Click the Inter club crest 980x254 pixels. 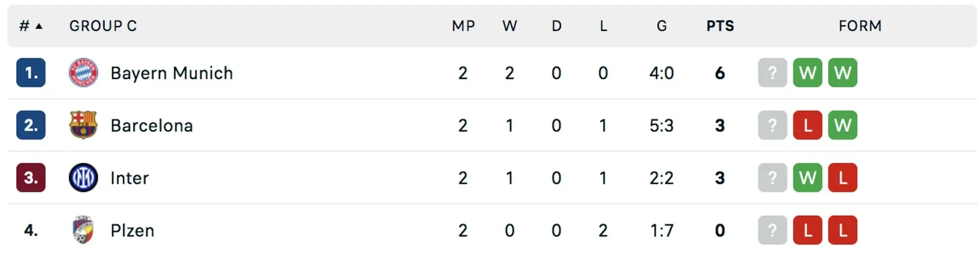[x=83, y=178]
